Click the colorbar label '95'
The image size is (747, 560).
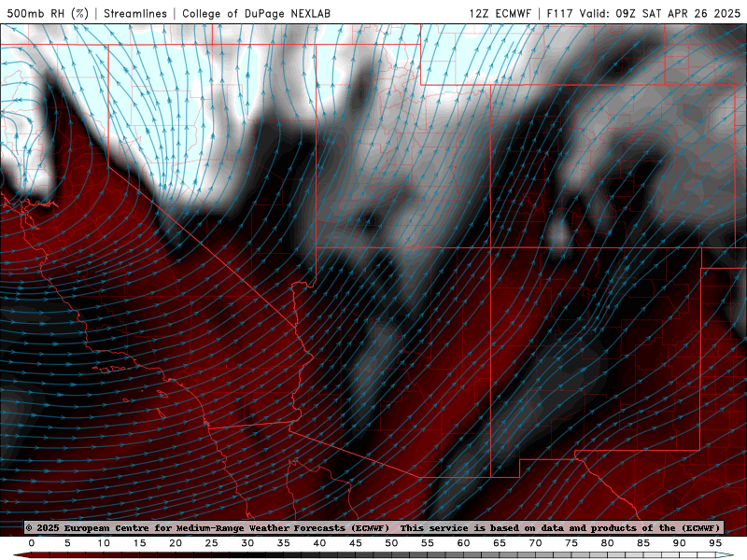point(715,543)
